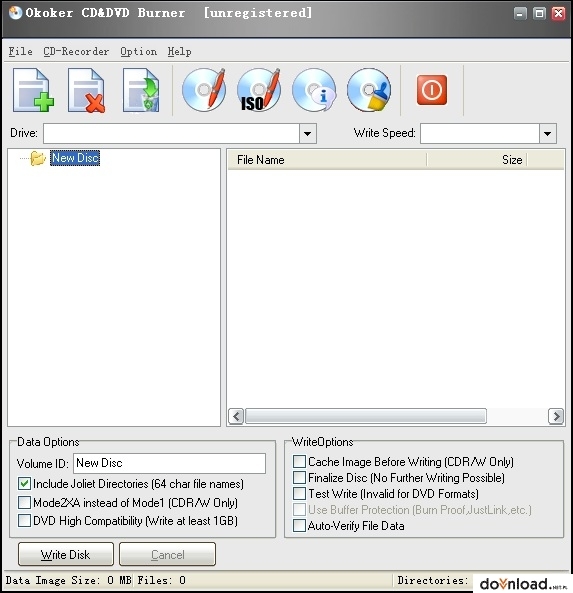Click the red power exit icon
The width and height of the screenshot is (573, 593).
tap(432, 90)
